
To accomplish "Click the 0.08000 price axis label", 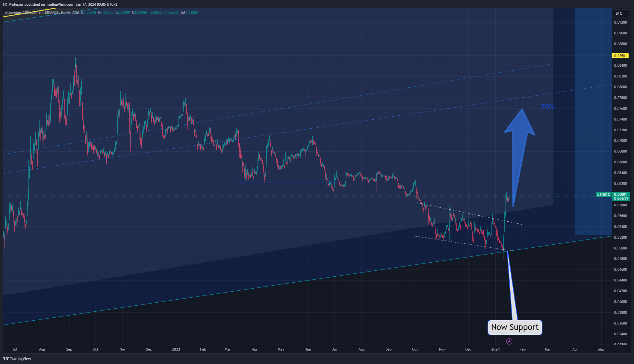I will click(x=620, y=87).
